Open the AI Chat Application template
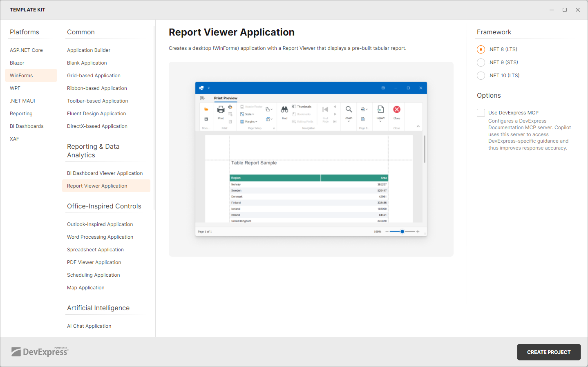 pyautogui.click(x=89, y=326)
